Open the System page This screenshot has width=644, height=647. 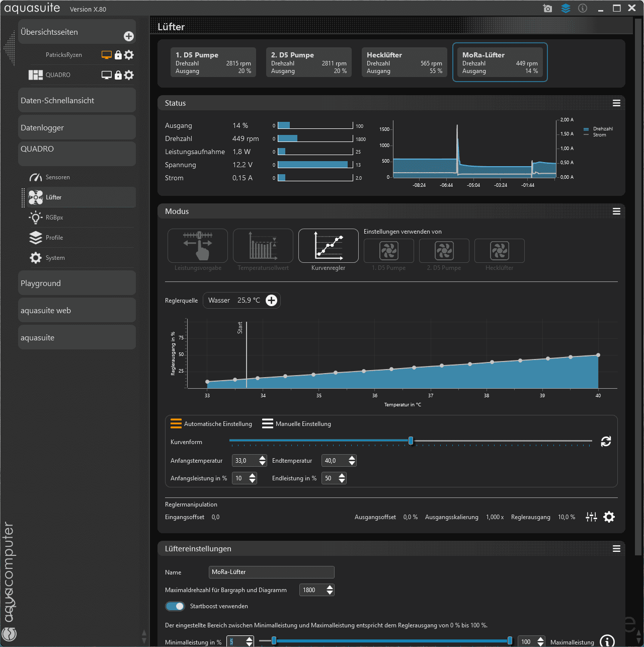(x=82, y=258)
